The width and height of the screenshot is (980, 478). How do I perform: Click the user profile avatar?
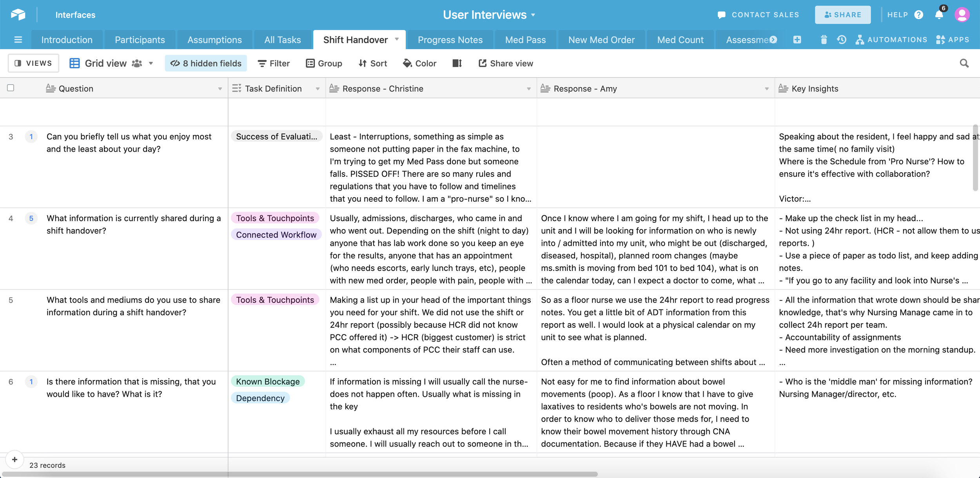(x=962, y=15)
